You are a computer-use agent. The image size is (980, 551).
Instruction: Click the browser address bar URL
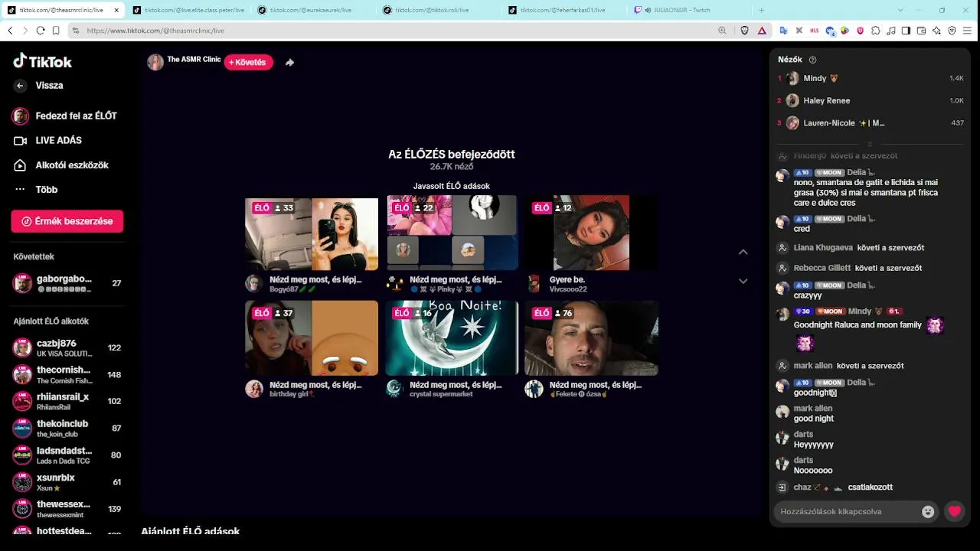tap(155, 31)
